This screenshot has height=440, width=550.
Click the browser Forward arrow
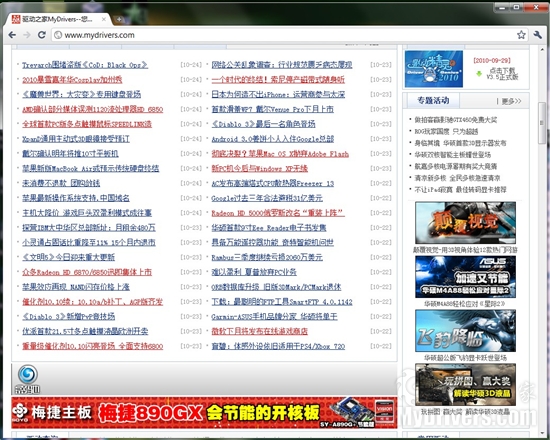tap(27, 35)
